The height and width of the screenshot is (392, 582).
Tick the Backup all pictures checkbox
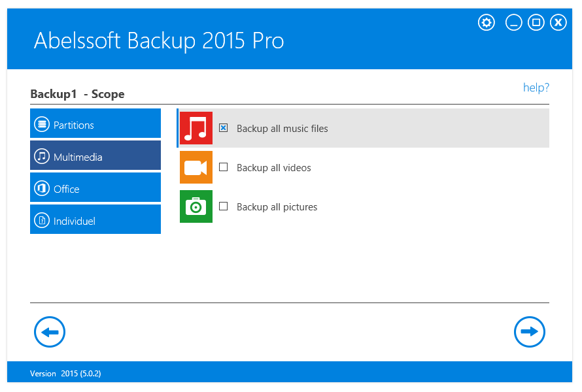click(223, 206)
